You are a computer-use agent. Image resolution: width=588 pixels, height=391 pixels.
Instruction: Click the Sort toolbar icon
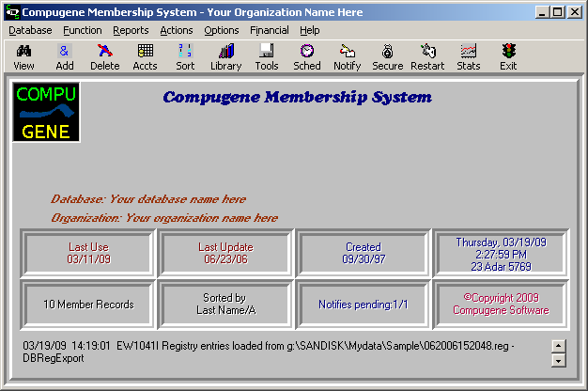click(x=185, y=57)
